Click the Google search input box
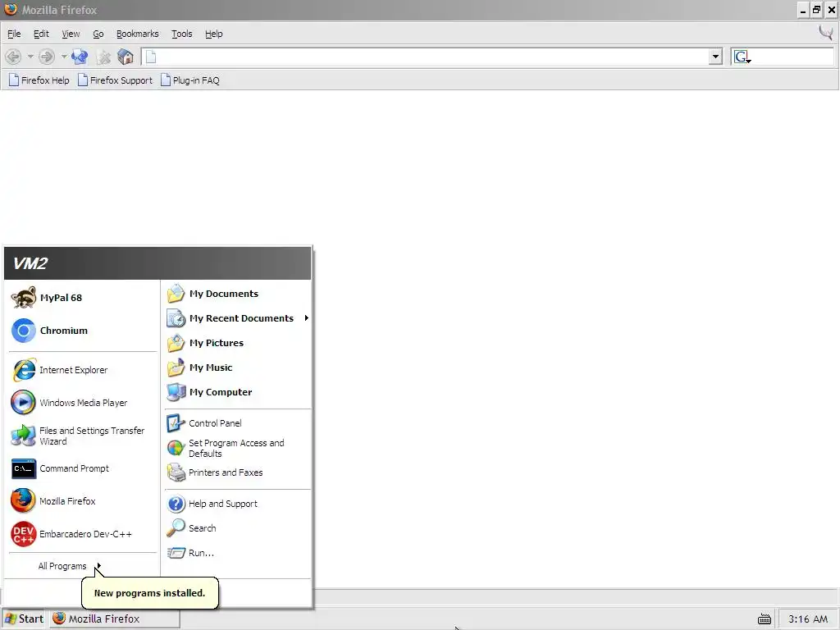Viewport: 840px width, 630px height. (792, 57)
